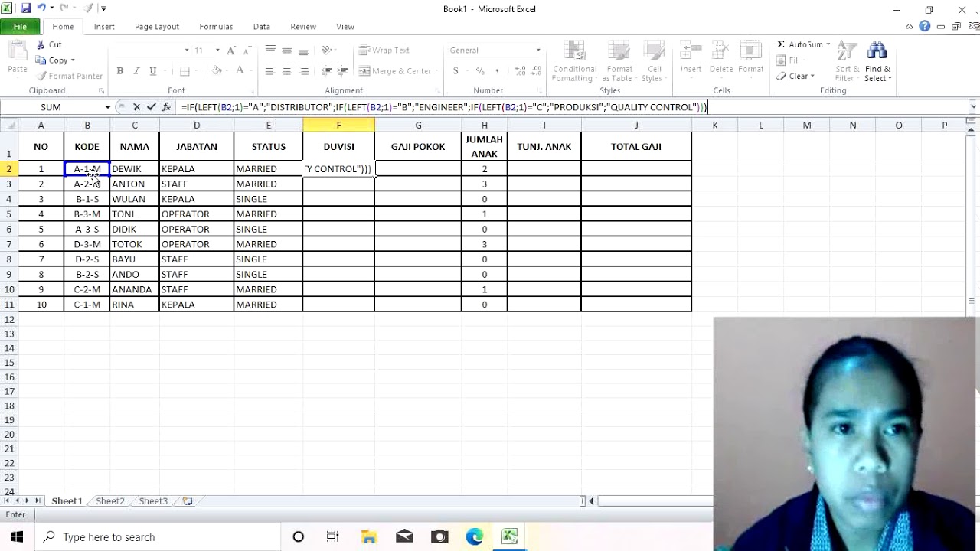Switch to Sheet2 worksheet tab

(110, 501)
